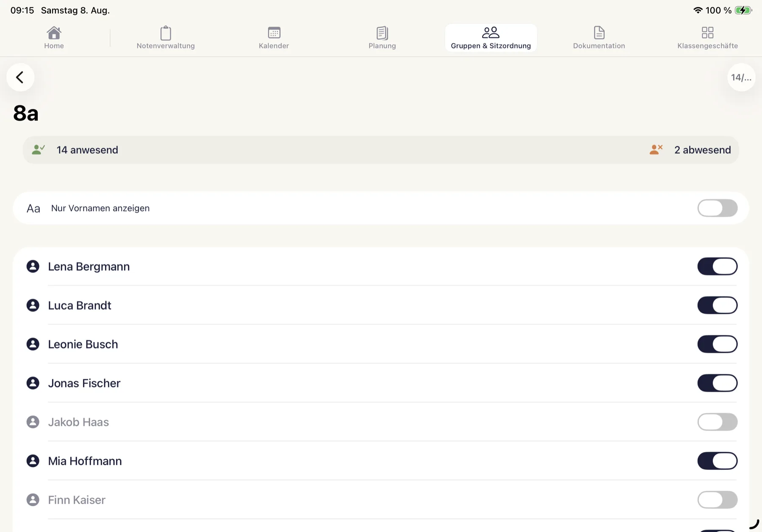The image size is (762, 532).
Task: Go to the Planung tab
Action: tap(382, 38)
